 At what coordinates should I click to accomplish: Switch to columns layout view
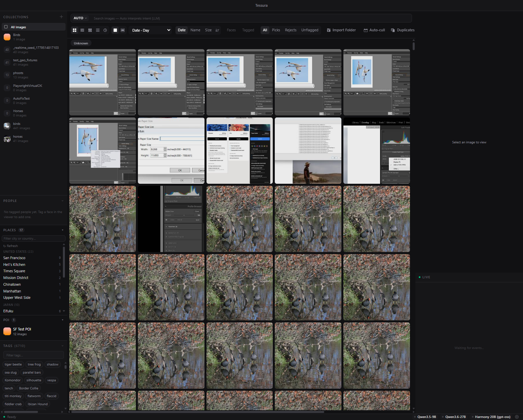coord(90,30)
